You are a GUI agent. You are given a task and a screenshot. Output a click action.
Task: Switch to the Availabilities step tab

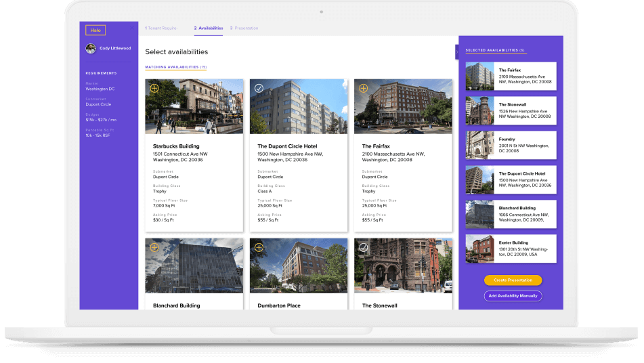[x=209, y=28]
